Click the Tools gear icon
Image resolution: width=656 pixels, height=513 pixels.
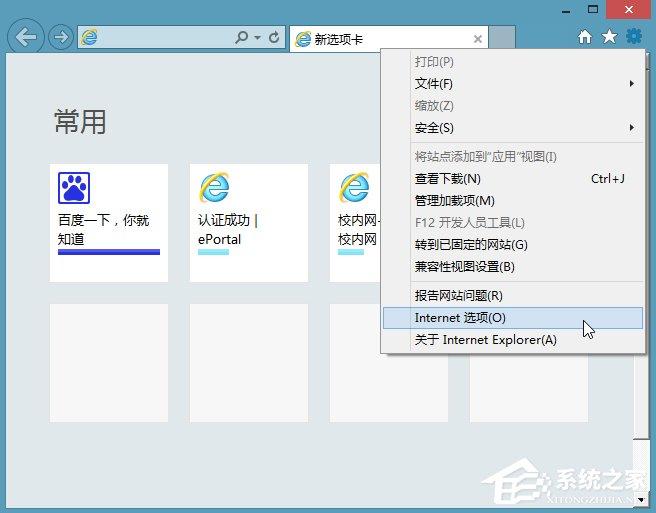pos(634,36)
